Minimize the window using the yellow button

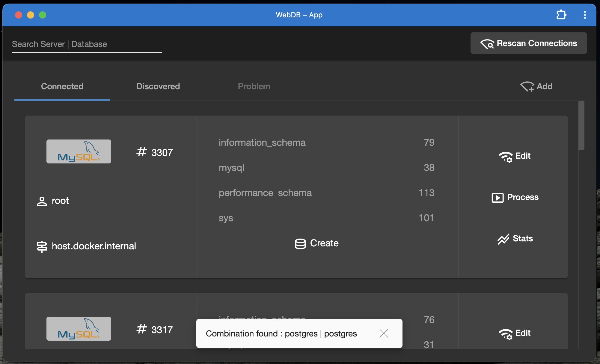[x=31, y=15]
